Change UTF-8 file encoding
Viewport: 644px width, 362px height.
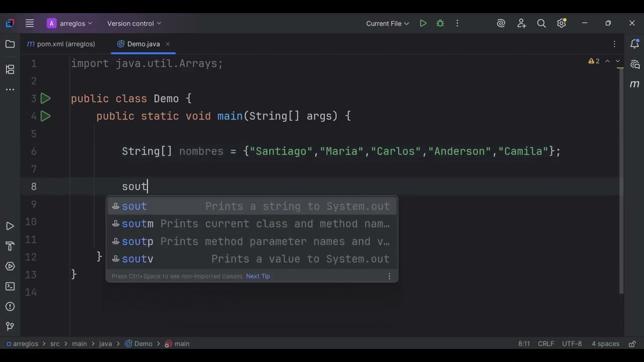(x=572, y=344)
